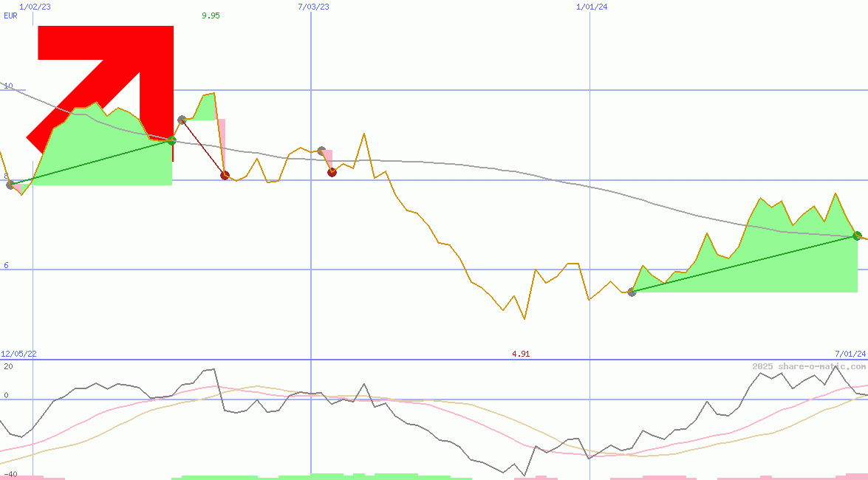Screen dimensions: 868x480
Task: Select the EUR currency label
Action: [x=10, y=16]
